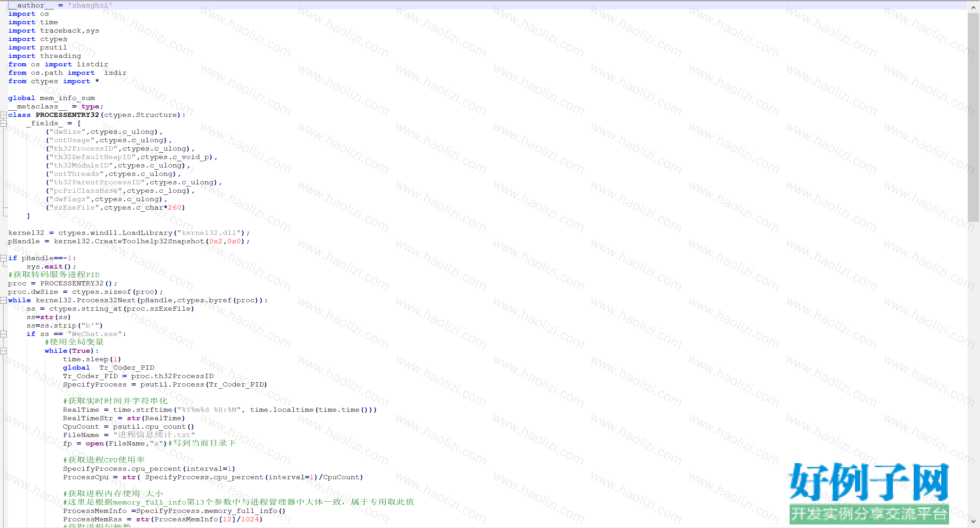Image resolution: width=980 pixels, height=528 pixels.
Task: Click the RealTime strftime line
Action: [220, 410]
